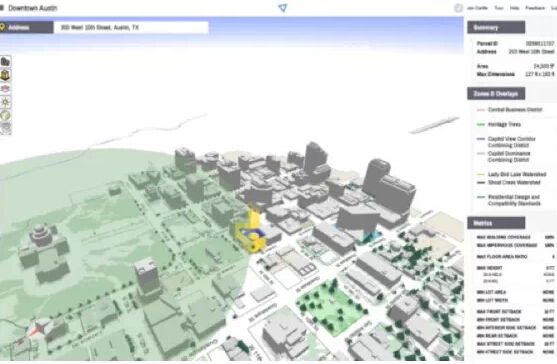Activate the sun shadow study tool
Image resolution: width=557 pixels, height=364 pixels.
coord(5,102)
